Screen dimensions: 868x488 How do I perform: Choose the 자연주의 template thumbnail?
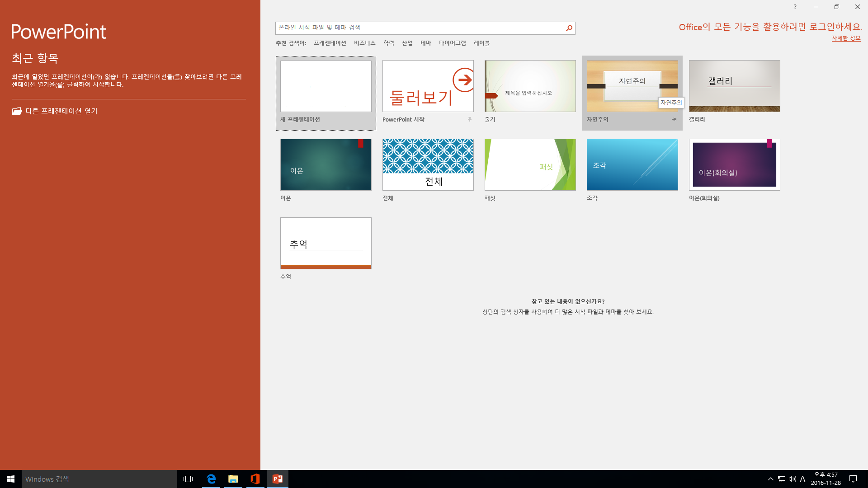coord(632,86)
